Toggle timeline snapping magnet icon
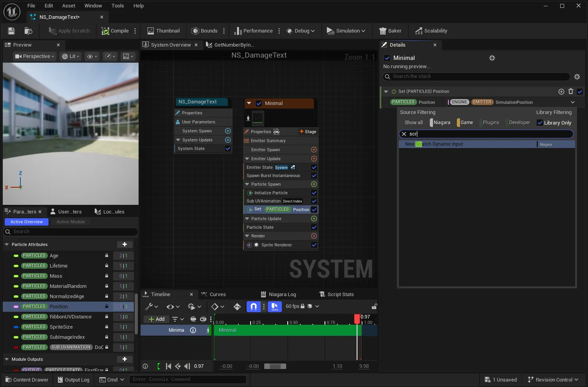Image resolution: width=588 pixels, height=387 pixels. coord(253,306)
